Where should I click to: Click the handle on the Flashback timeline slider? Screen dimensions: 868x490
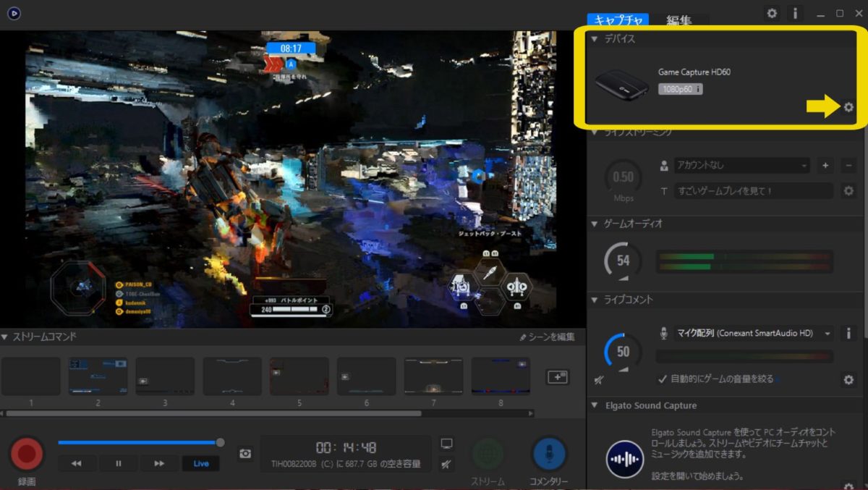tap(221, 442)
